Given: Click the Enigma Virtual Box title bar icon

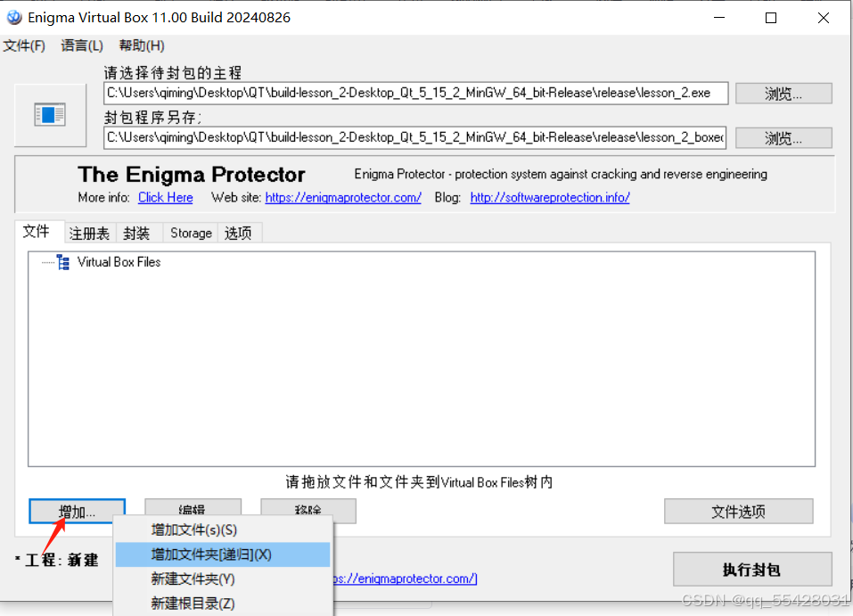Looking at the screenshot, I should [14, 18].
